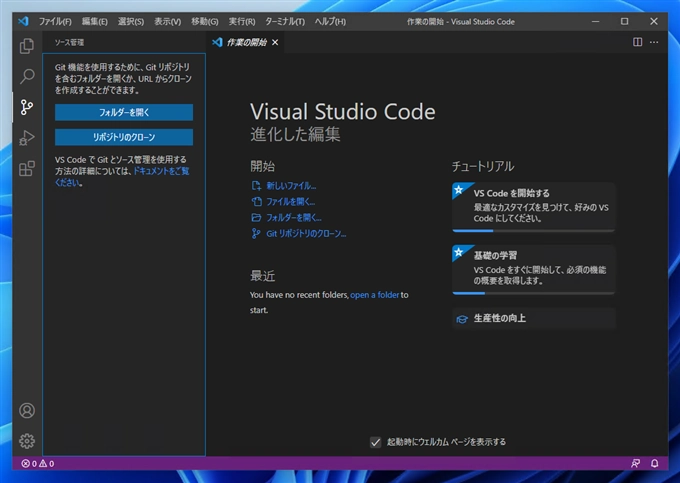Open the 選択(S) menu
Image resolution: width=680 pixels, height=483 pixels.
[x=131, y=21]
